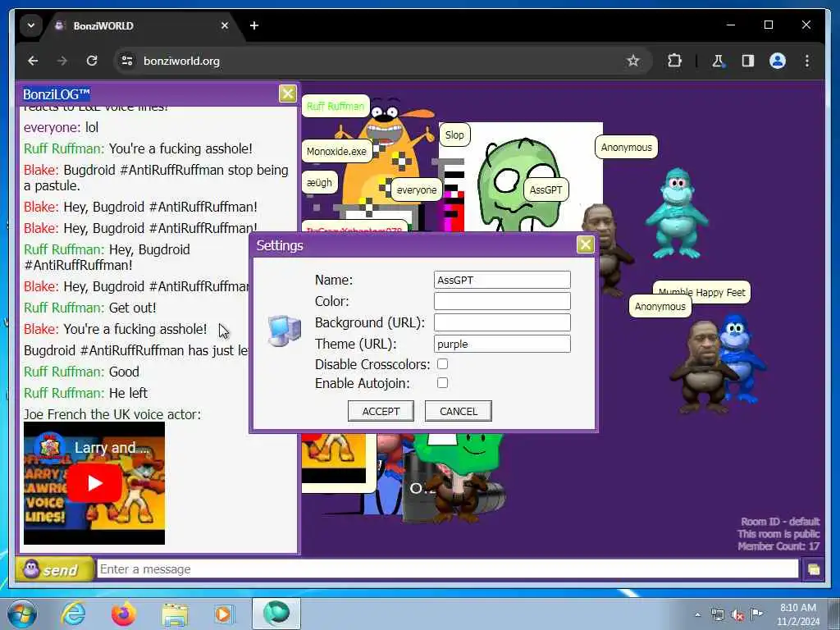Play the Larry and Lawrie YouTube video
Viewport: 840px width, 630px height.
click(x=95, y=482)
